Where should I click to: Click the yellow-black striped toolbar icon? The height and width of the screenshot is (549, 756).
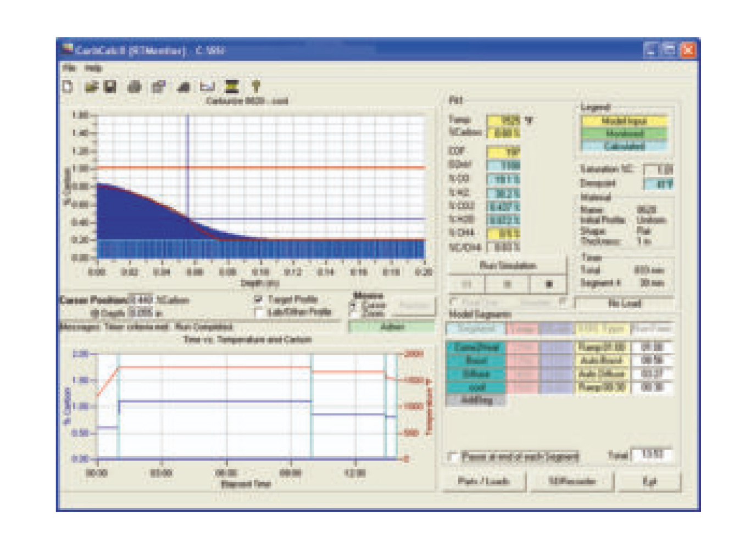pos(232,87)
